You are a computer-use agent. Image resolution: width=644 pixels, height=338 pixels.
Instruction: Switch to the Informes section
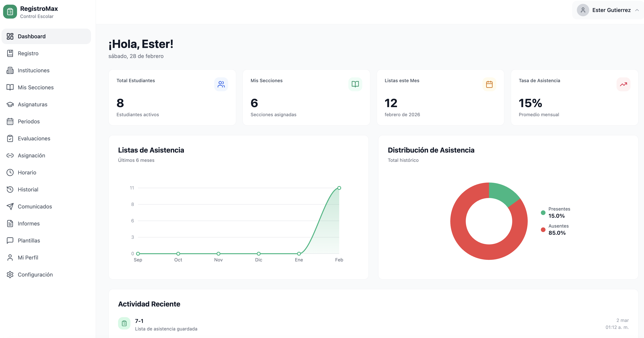point(28,223)
